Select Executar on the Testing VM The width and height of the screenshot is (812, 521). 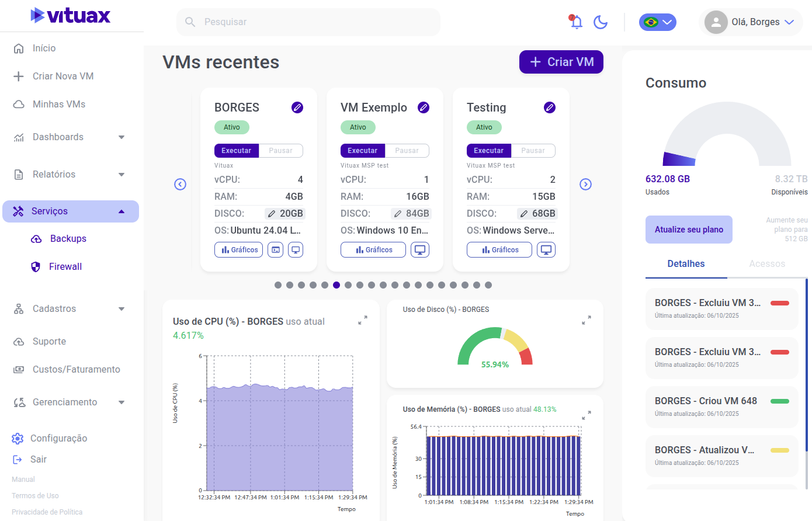point(488,151)
